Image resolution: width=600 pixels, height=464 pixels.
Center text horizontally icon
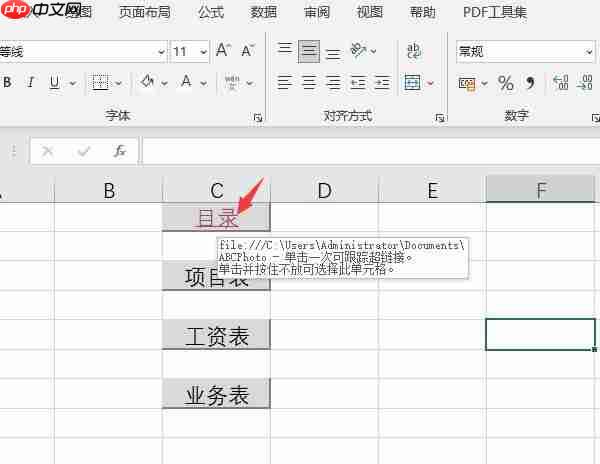click(x=309, y=82)
